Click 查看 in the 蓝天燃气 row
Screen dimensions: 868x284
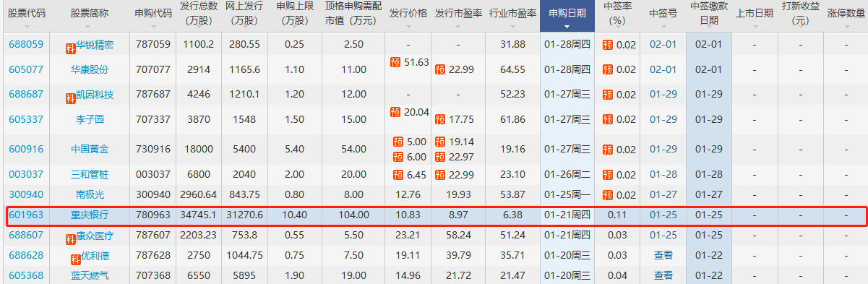[663, 275]
